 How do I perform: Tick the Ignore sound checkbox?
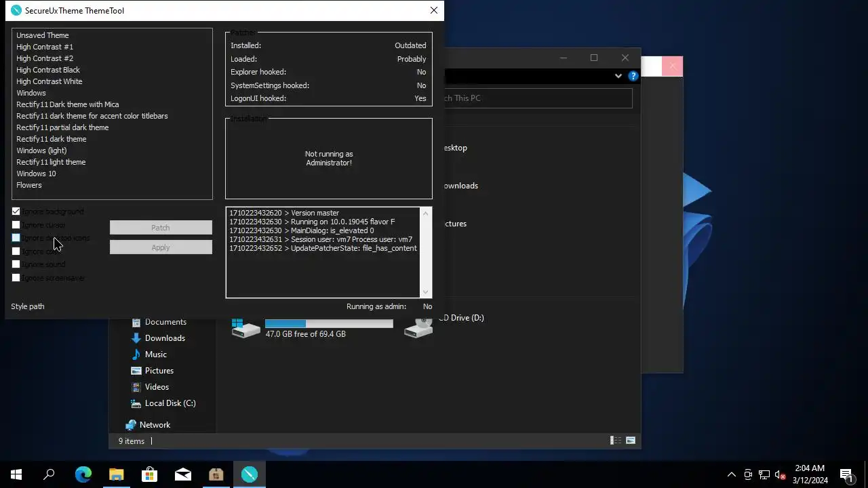pos(16,264)
